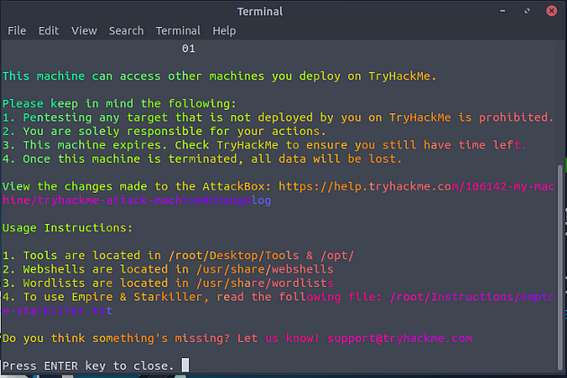
Task: Open the Help menu
Action: (224, 31)
